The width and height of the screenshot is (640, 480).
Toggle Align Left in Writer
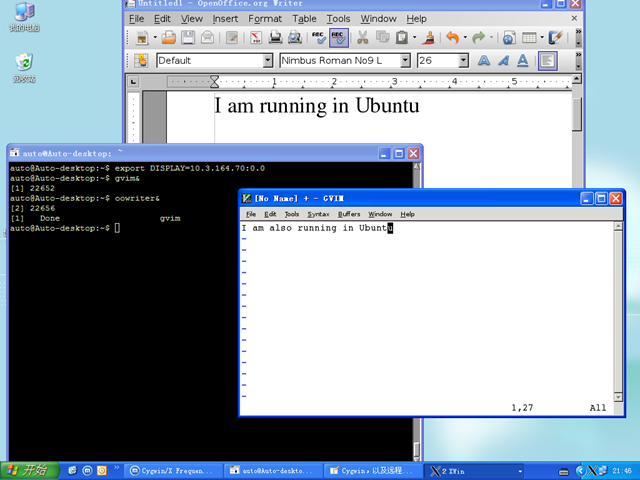547,61
